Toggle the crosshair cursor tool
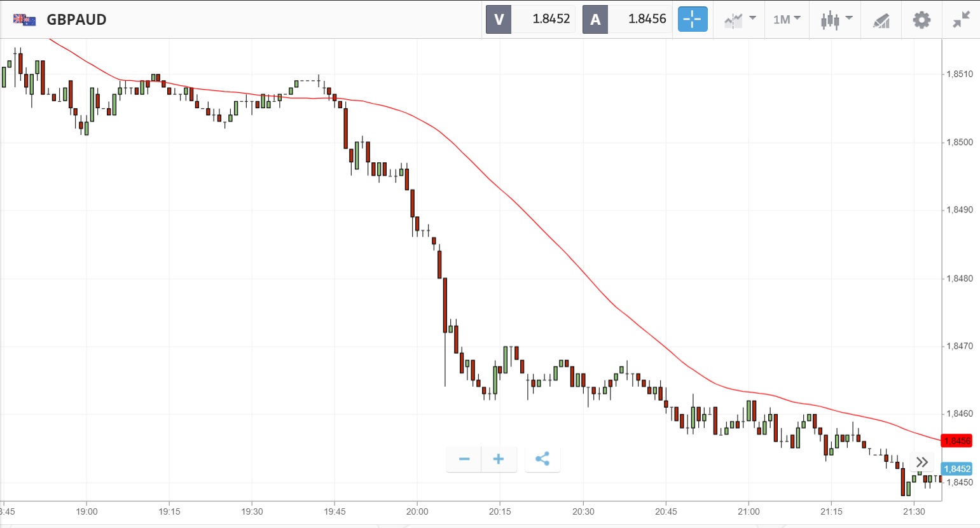This screenshot has width=980, height=528. pyautogui.click(x=693, y=19)
